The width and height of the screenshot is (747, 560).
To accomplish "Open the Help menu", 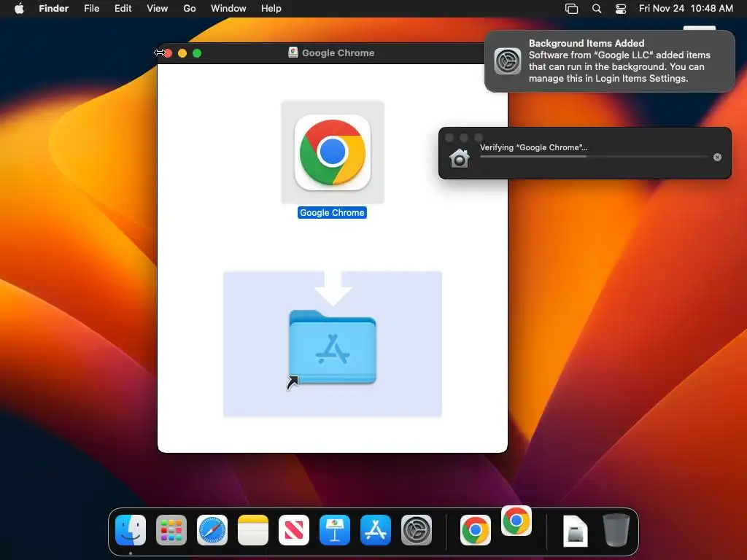I will point(271,9).
